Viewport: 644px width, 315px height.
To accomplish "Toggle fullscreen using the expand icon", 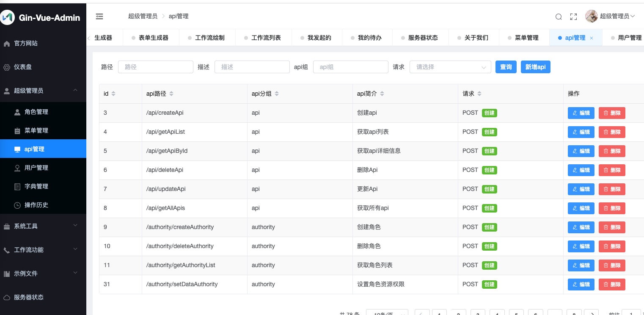I will tap(574, 17).
